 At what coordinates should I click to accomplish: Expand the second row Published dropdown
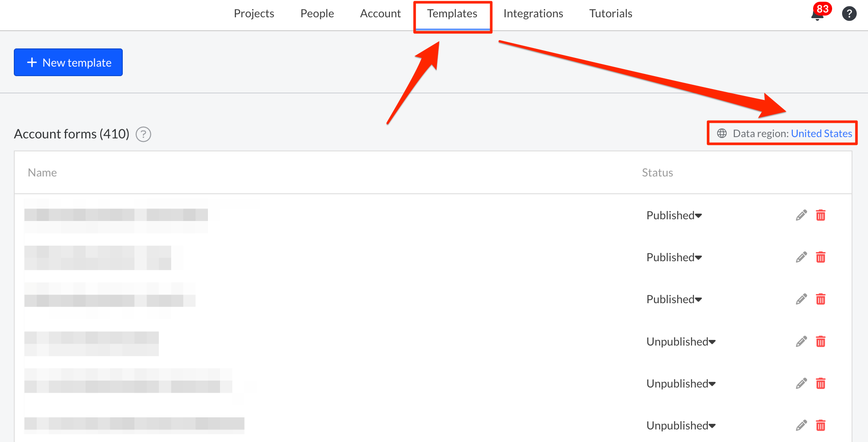coord(674,257)
